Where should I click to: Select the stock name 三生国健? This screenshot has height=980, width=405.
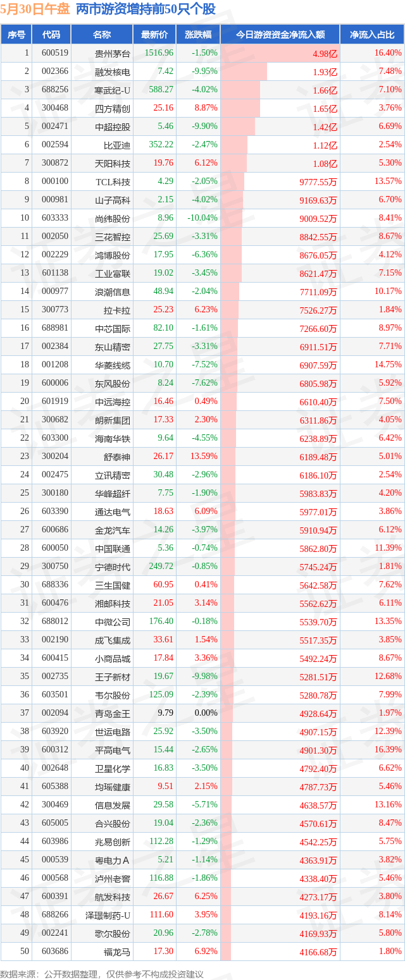coord(113,585)
